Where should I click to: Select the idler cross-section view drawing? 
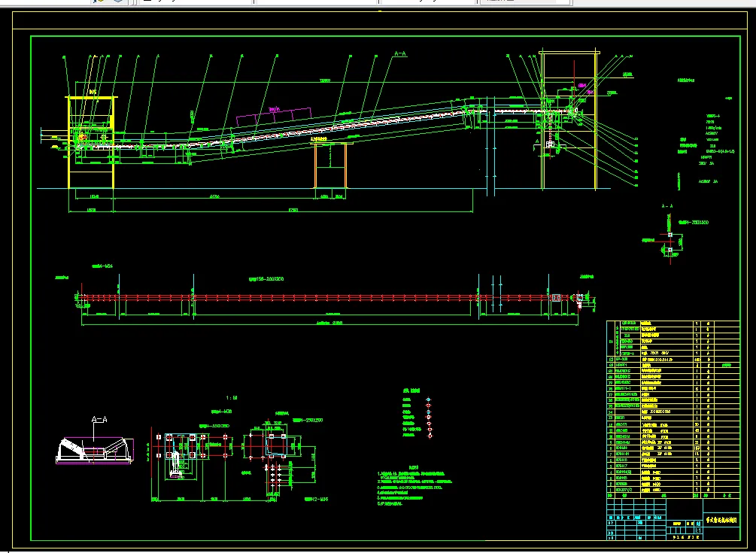(95, 451)
